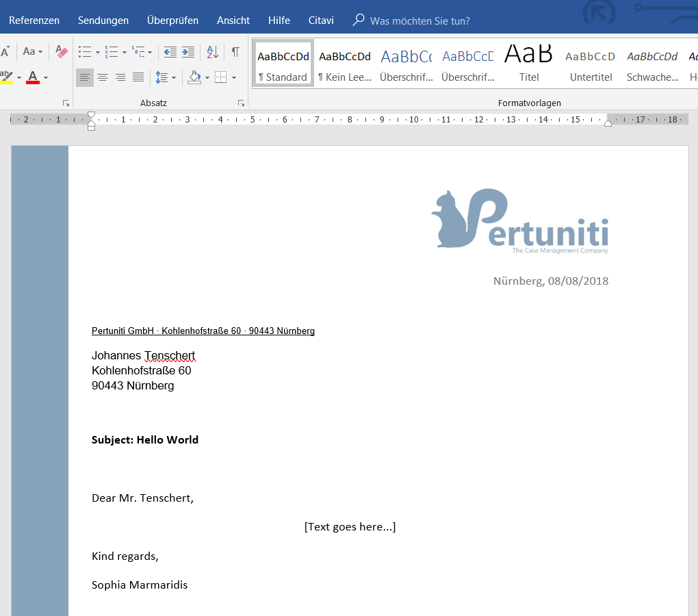Open the highlight color dropdown arrow

pos(19,78)
